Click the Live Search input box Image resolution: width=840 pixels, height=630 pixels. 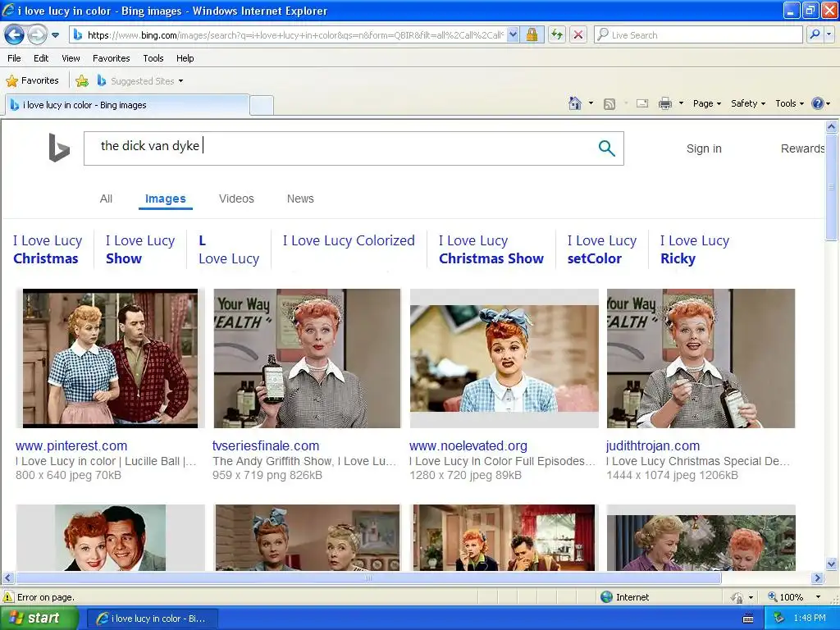click(699, 35)
